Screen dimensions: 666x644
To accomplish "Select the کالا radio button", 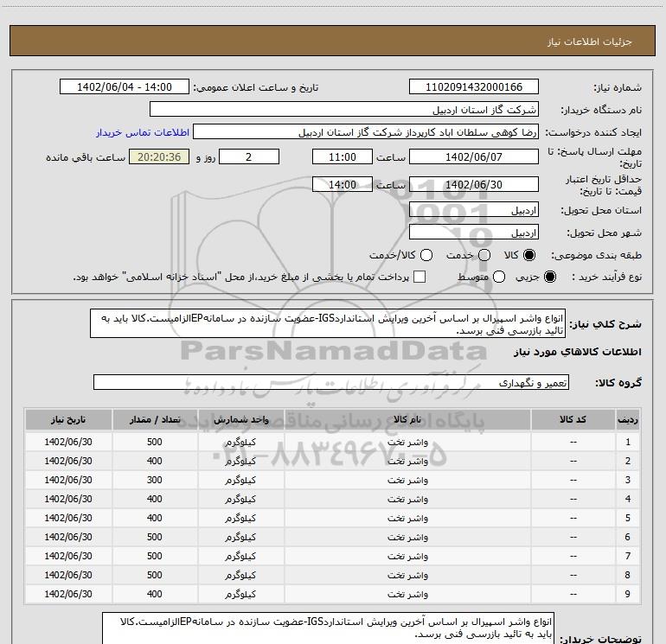I will pos(529,255).
